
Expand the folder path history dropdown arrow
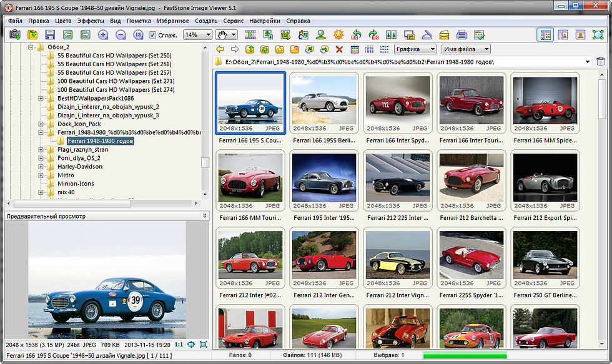[x=588, y=62]
